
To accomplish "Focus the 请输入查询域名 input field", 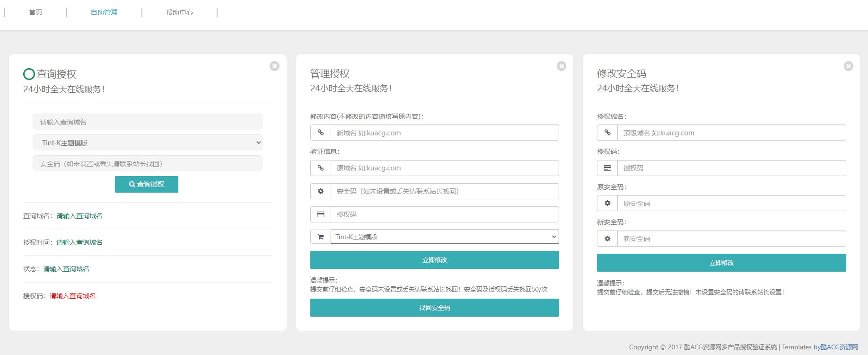I will [x=148, y=122].
